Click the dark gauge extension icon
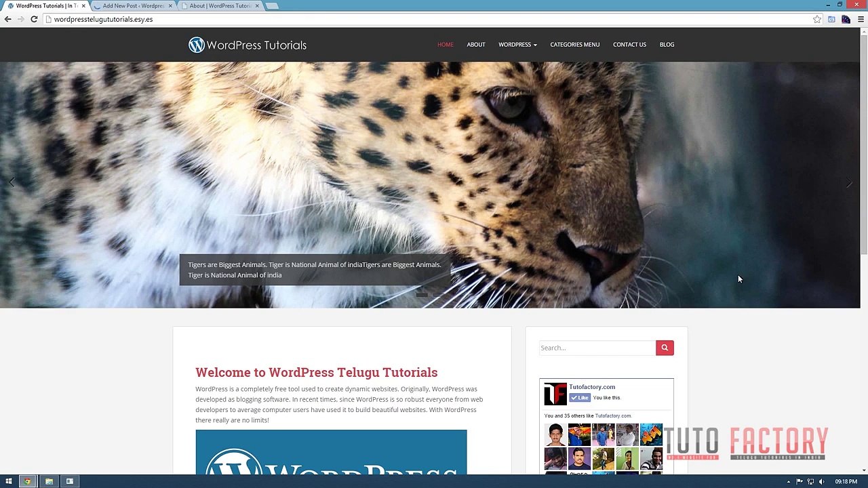This screenshot has height=488, width=868. pos(846,19)
